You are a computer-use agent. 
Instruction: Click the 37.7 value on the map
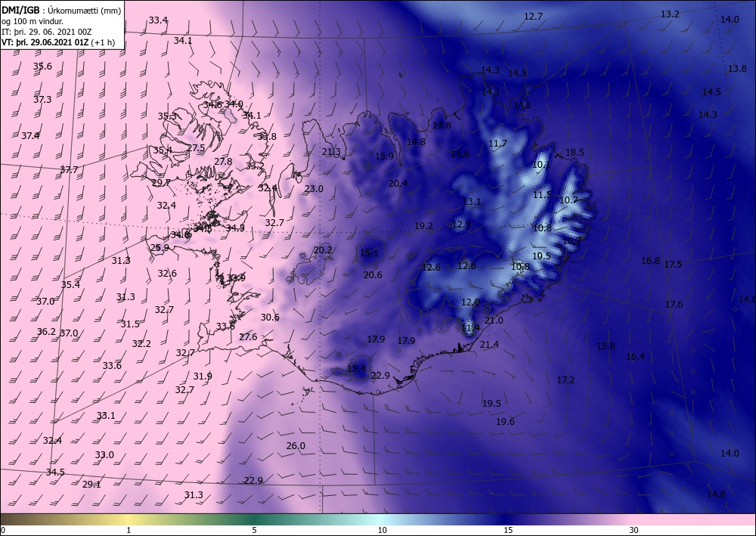click(69, 170)
